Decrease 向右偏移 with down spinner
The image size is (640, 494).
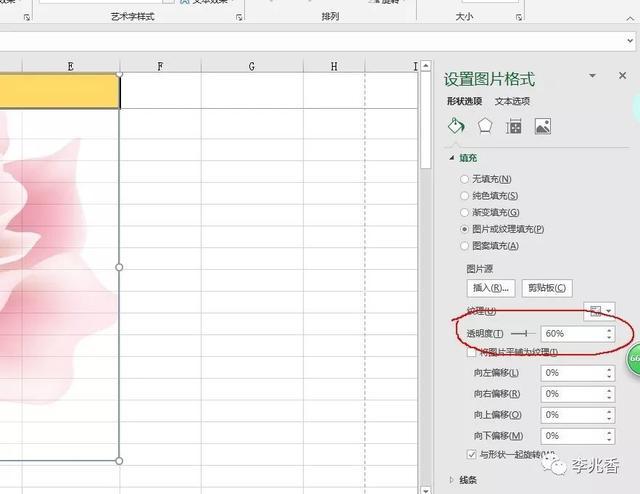(609, 398)
